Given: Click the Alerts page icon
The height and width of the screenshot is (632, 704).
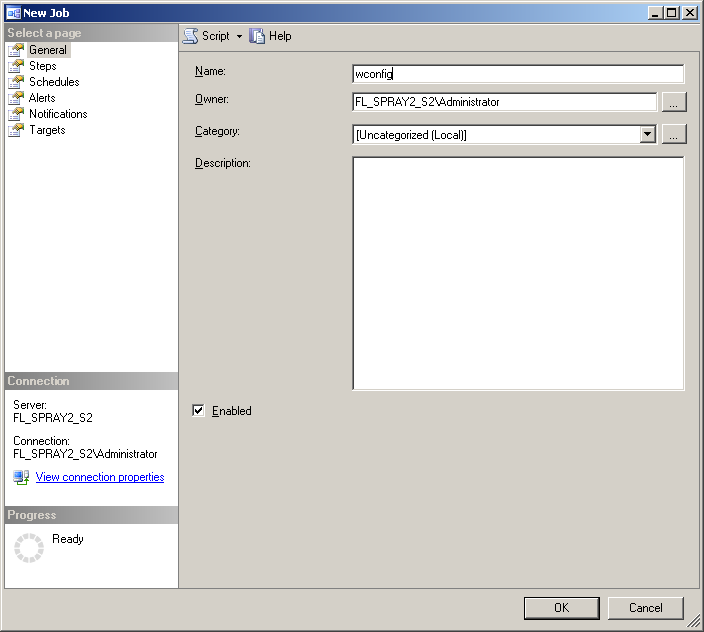Looking at the screenshot, I should click(16, 98).
